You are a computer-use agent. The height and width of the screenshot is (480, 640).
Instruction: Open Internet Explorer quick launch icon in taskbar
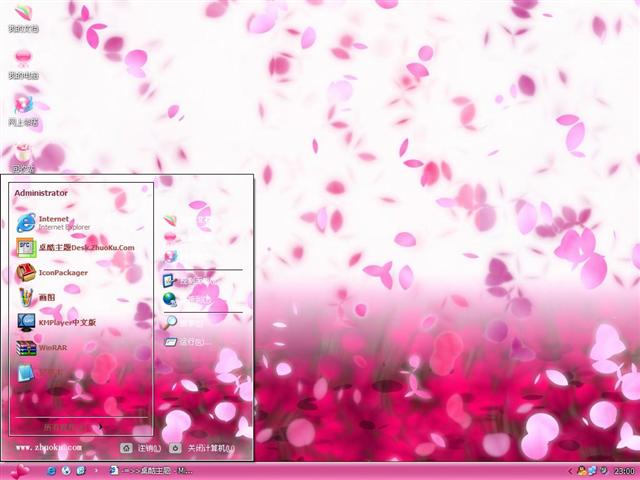tap(51, 471)
